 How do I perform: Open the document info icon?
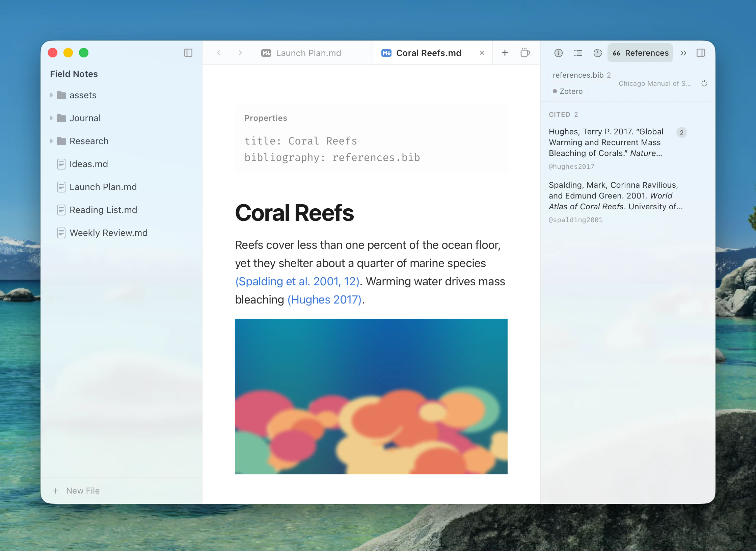559,53
